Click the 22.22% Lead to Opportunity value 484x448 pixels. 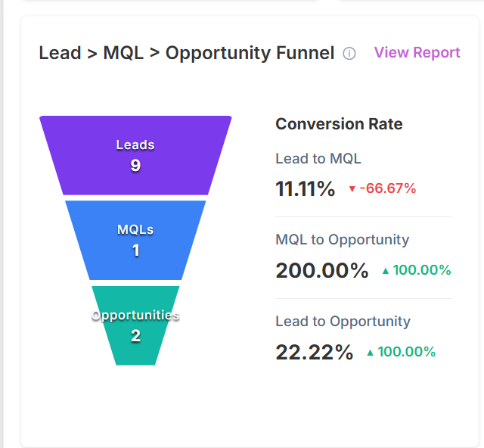315,352
